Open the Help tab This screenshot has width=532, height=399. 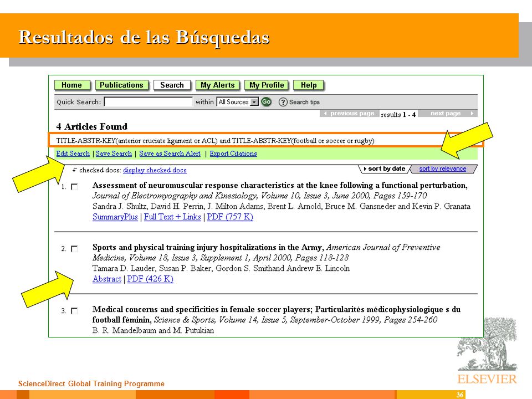(309, 85)
